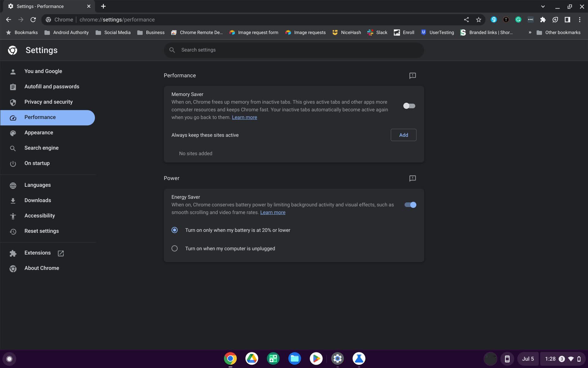The height and width of the screenshot is (368, 588).
Task: Open the Extensions puzzle icon in toolbar
Action: coord(543,20)
